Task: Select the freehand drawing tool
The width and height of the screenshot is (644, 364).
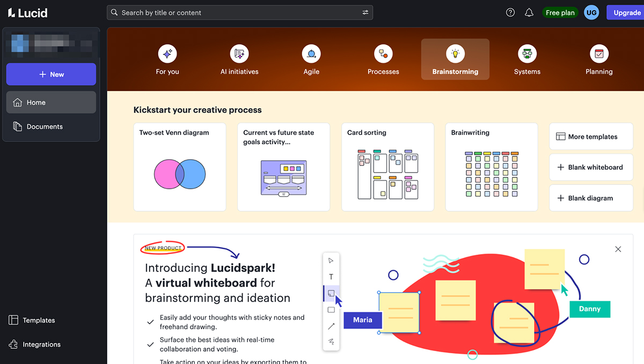Action: pyautogui.click(x=331, y=342)
